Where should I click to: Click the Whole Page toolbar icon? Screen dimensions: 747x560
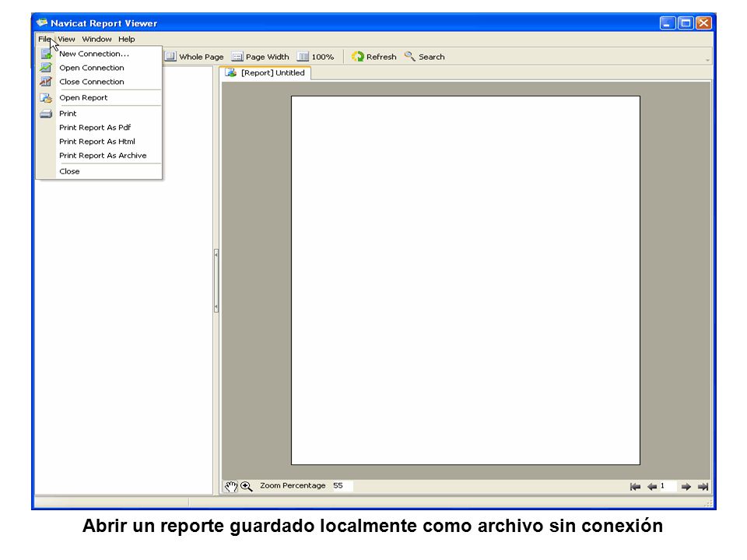point(170,57)
